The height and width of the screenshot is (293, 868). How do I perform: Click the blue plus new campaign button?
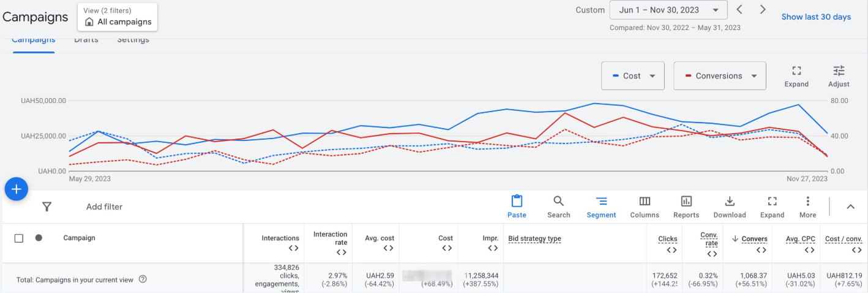[x=17, y=189]
